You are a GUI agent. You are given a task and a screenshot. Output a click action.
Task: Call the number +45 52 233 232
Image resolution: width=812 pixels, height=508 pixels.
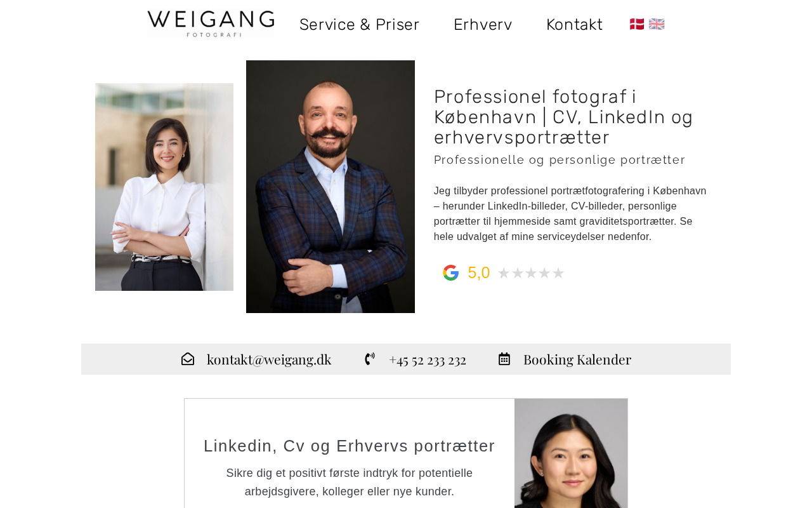click(428, 359)
